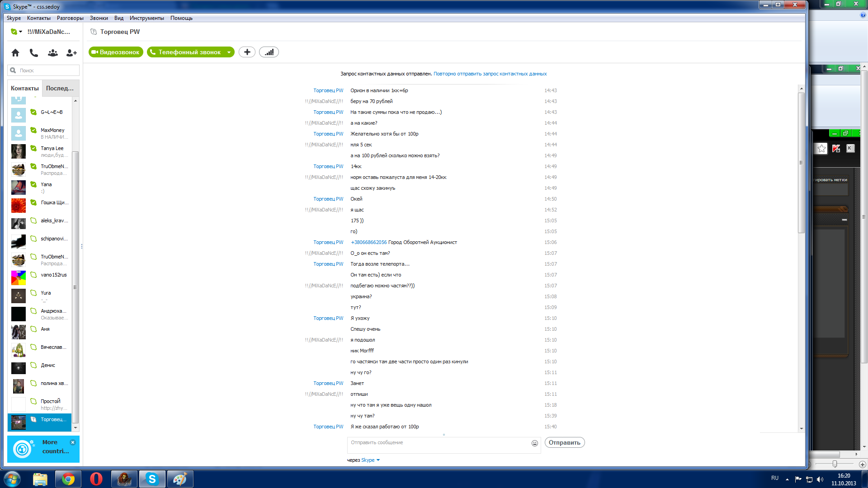The image size is (868, 488).
Task: Switch to the Последние tab
Action: (x=60, y=89)
